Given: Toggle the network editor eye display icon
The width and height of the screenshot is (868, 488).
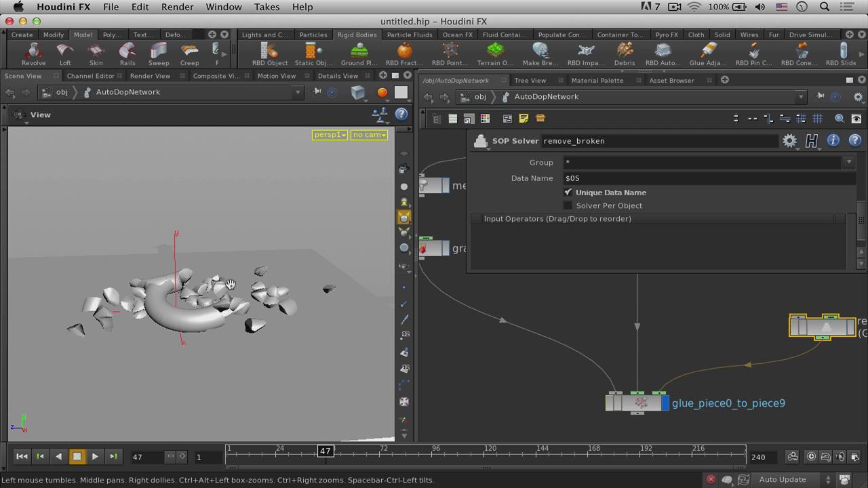Looking at the screenshot, I should click(856, 119).
